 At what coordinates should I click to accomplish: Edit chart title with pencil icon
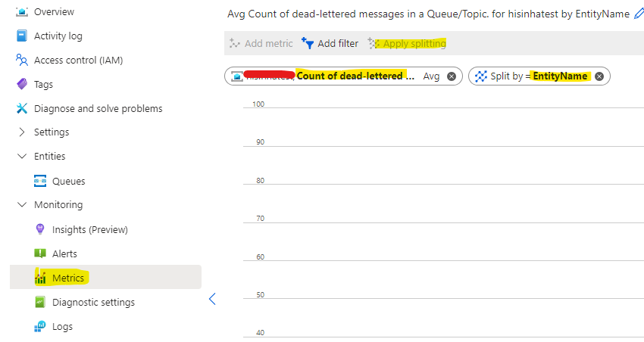[639, 14]
